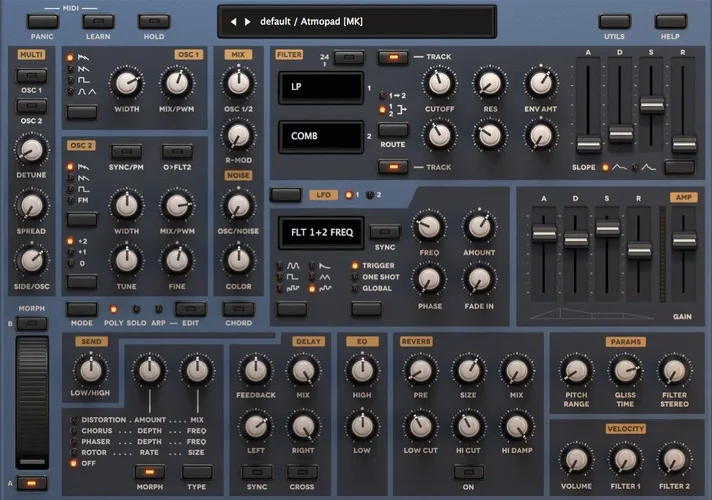Select exponential envelope slope shape
This screenshot has width=712, height=500.
[644, 168]
